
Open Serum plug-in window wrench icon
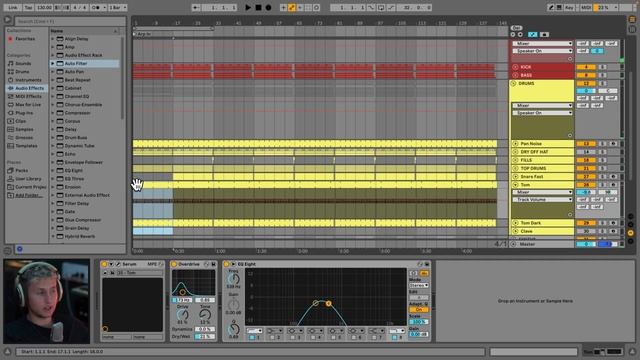tap(118, 264)
